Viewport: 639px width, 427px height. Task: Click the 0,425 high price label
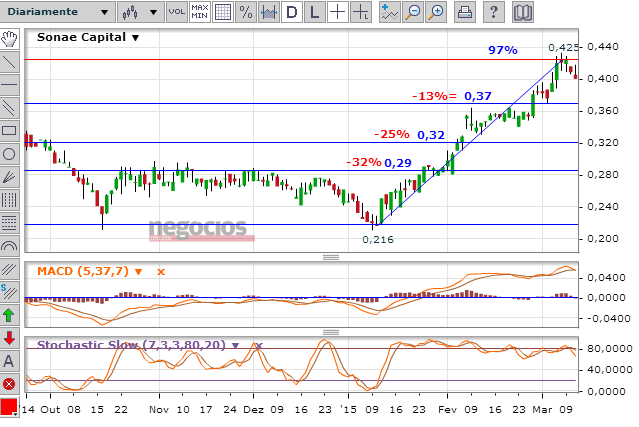(563, 48)
